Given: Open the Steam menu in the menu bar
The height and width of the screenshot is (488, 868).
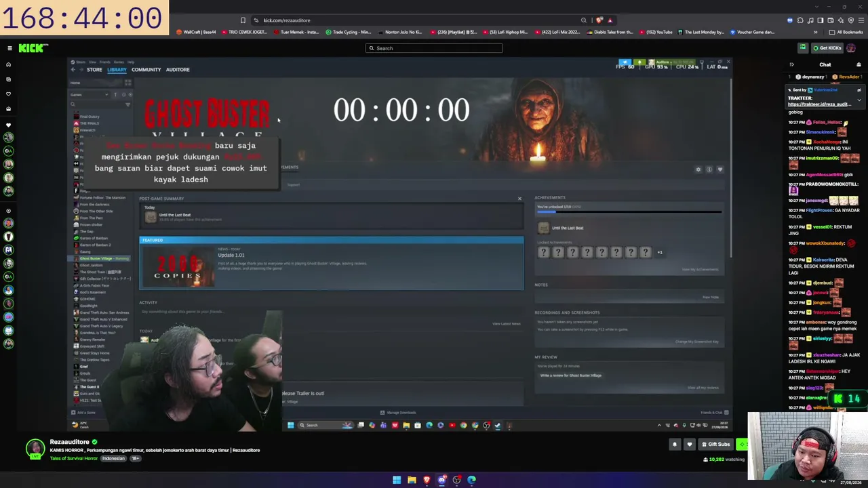Looking at the screenshot, I should point(81,62).
